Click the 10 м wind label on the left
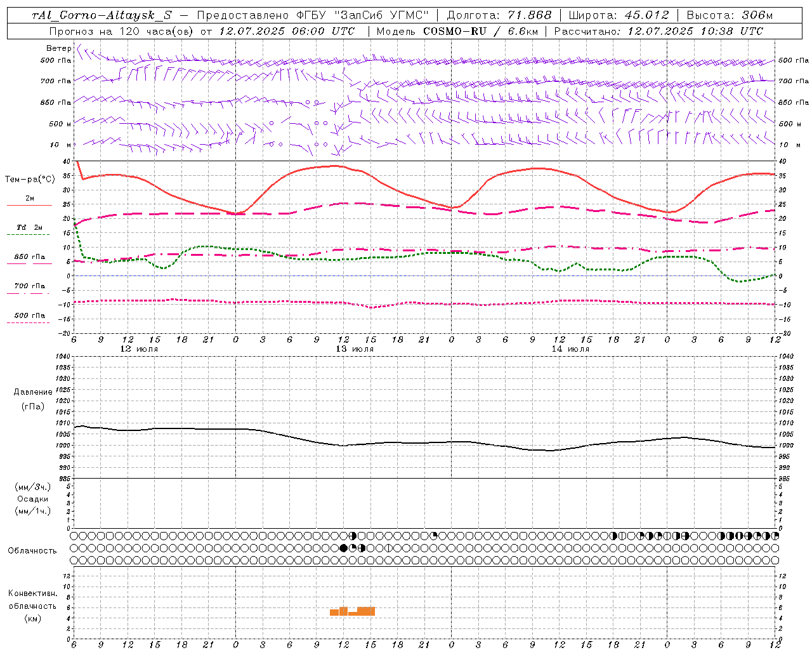Screen dimensions: 812x650 coord(62,145)
